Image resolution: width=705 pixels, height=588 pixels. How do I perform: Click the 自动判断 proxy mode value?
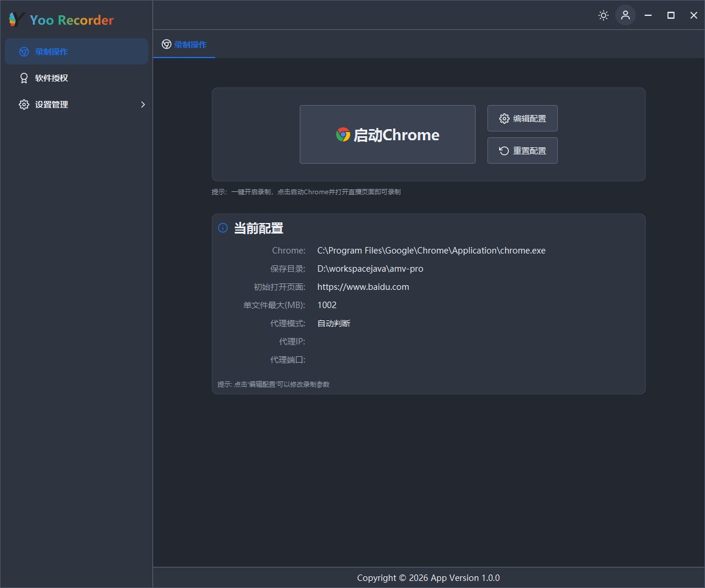click(334, 323)
